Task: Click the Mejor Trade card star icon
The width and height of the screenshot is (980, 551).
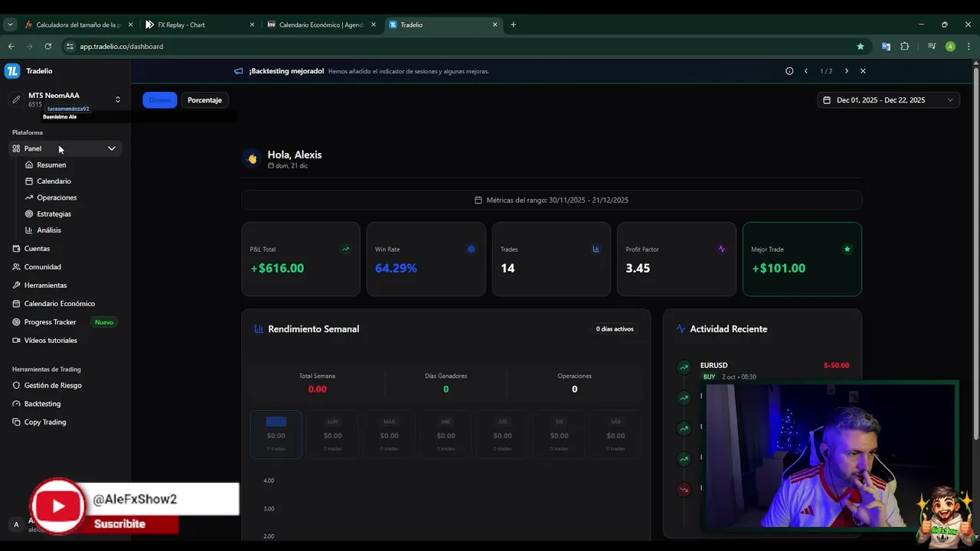Action: tap(847, 249)
